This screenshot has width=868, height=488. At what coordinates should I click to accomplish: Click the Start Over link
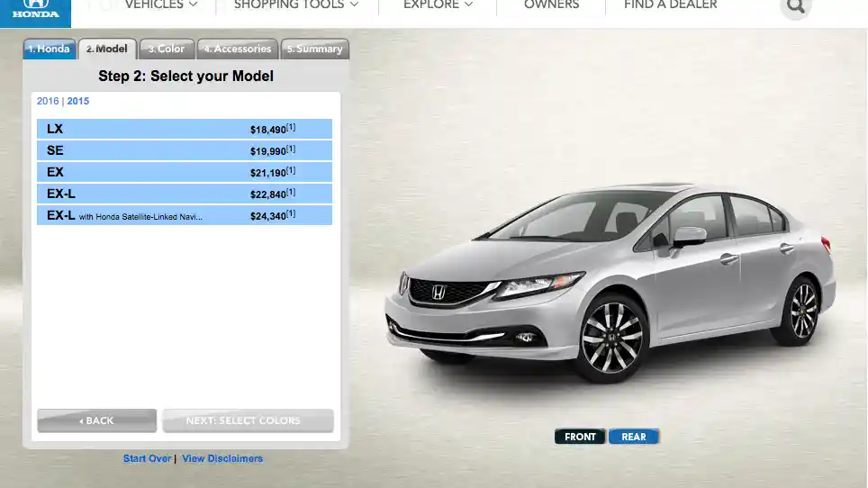pos(148,458)
